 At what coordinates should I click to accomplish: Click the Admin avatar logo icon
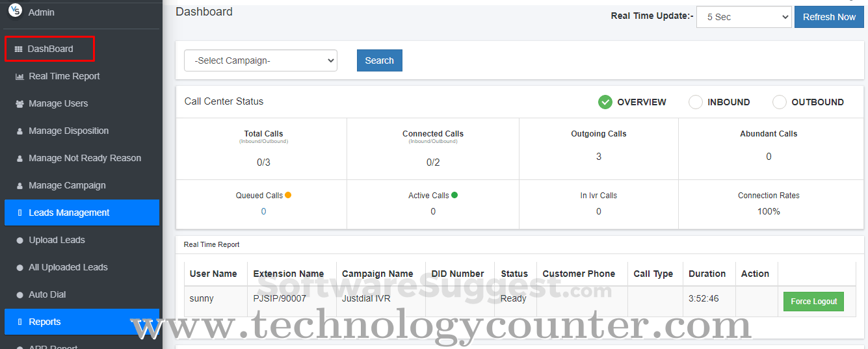(x=15, y=10)
